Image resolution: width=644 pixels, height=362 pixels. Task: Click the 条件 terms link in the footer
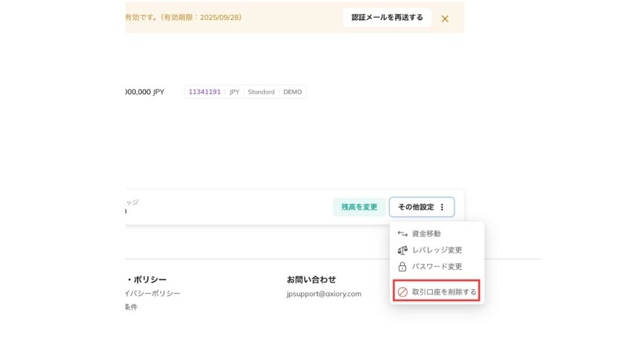[x=131, y=307]
